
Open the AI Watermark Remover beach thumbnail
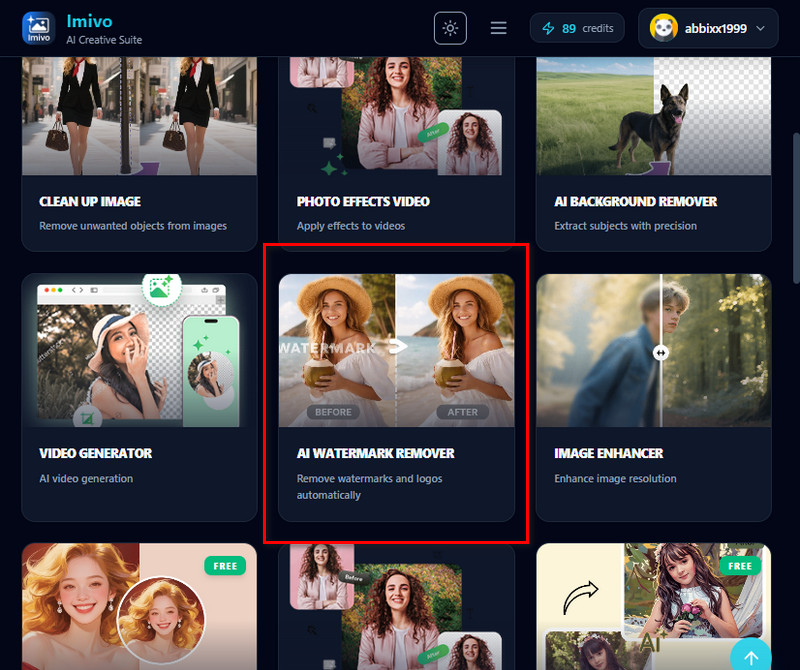[x=396, y=350]
